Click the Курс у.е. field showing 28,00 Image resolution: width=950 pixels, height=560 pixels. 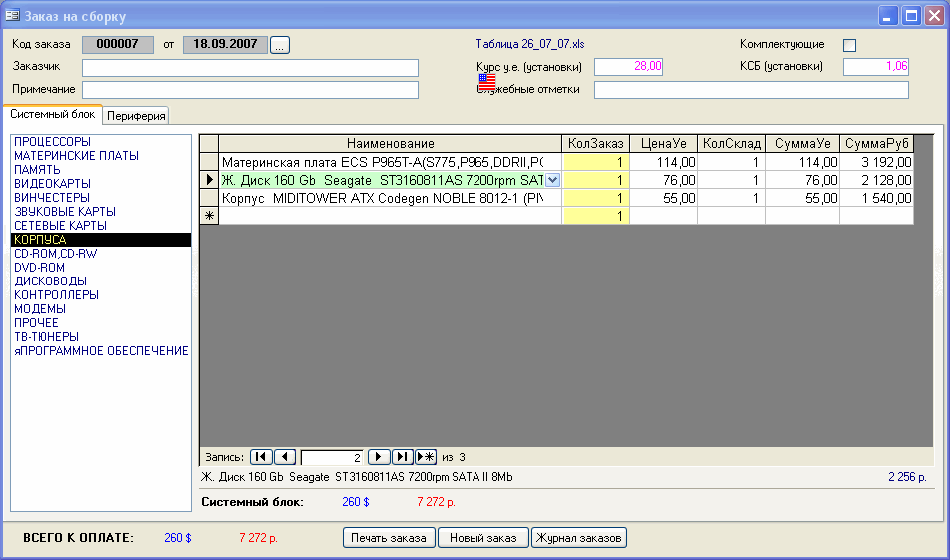pyautogui.click(x=629, y=67)
